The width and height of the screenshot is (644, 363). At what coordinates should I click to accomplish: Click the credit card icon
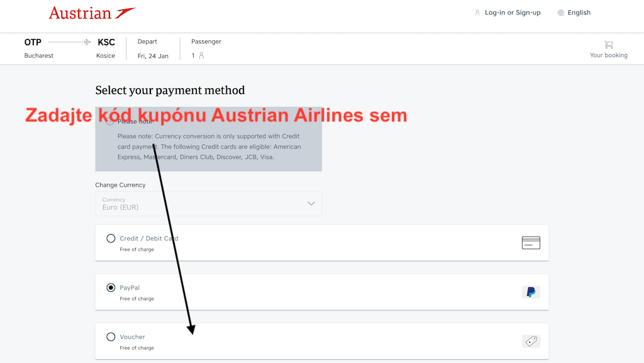point(531,243)
